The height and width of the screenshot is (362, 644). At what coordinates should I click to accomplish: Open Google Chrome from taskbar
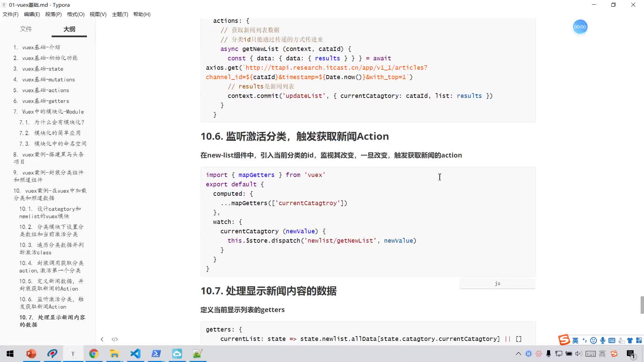(94, 354)
